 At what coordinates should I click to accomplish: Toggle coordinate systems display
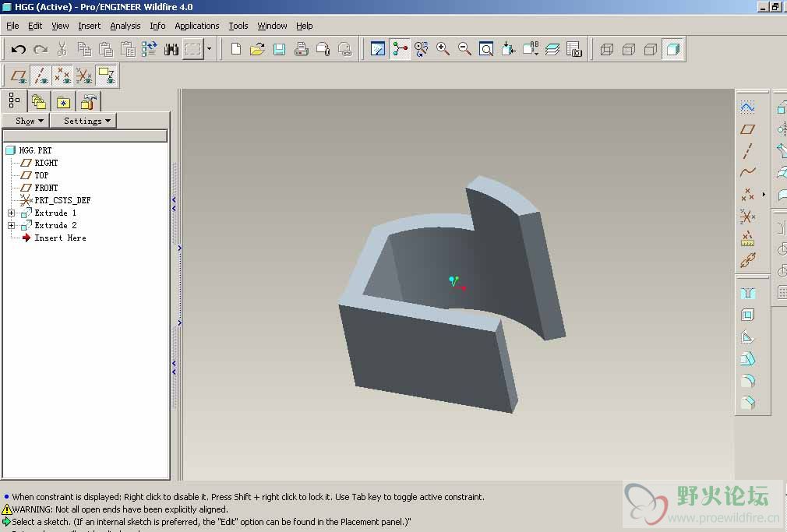click(84, 76)
